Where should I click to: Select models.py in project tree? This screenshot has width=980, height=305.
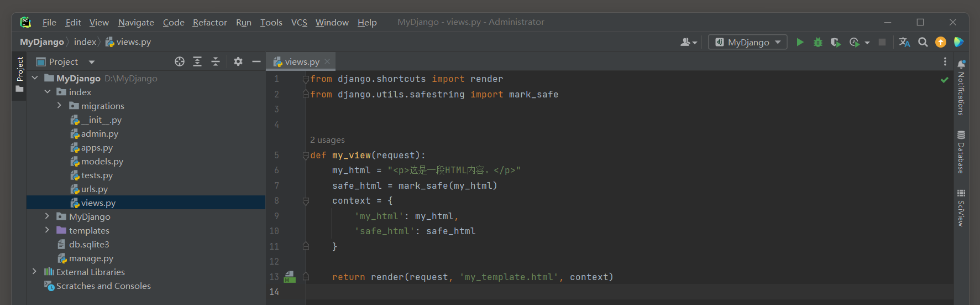[102, 161]
